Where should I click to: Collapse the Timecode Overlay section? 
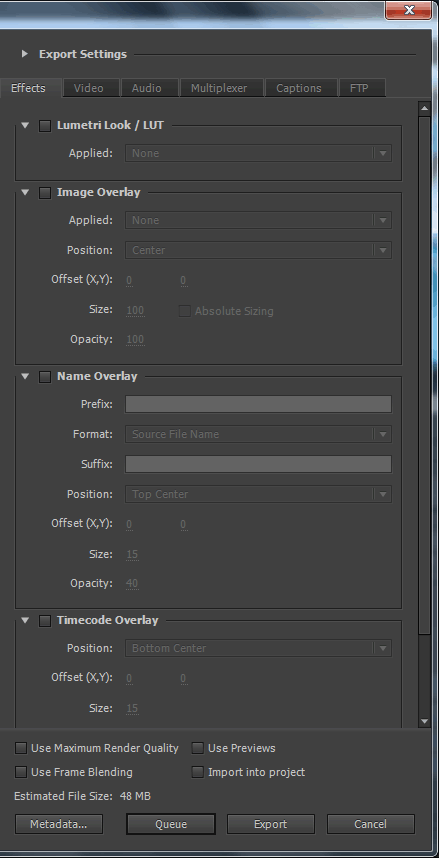coord(25,620)
